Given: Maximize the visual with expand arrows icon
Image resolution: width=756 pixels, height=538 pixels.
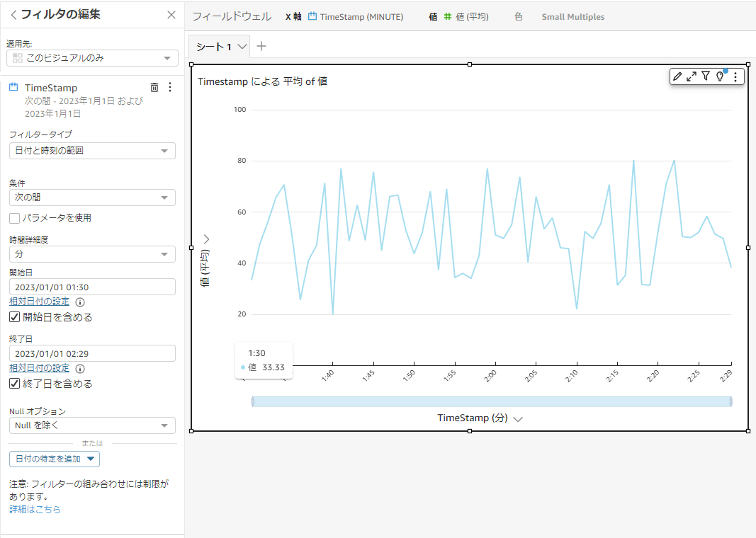Looking at the screenshot, I should 692,76.
